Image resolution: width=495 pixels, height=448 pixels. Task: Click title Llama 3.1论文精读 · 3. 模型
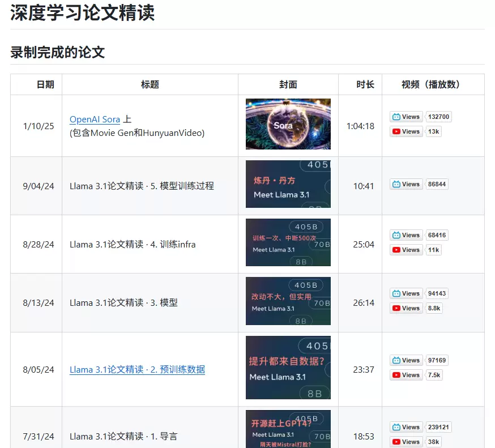click(123, 303)
